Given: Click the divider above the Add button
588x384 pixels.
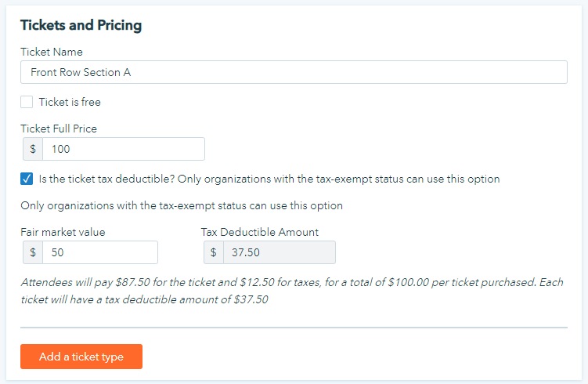Looking at the screenshot, I should (x=294, y=328).
